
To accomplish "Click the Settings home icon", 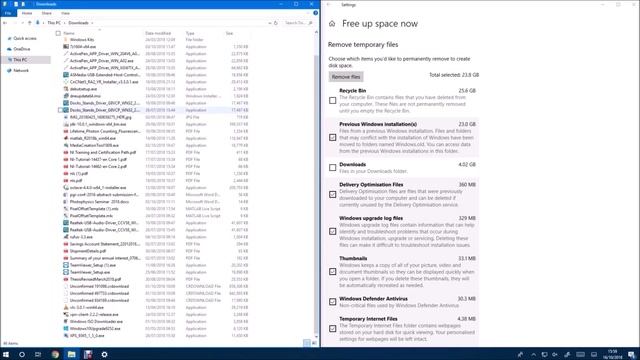I will tap(332, 24).
